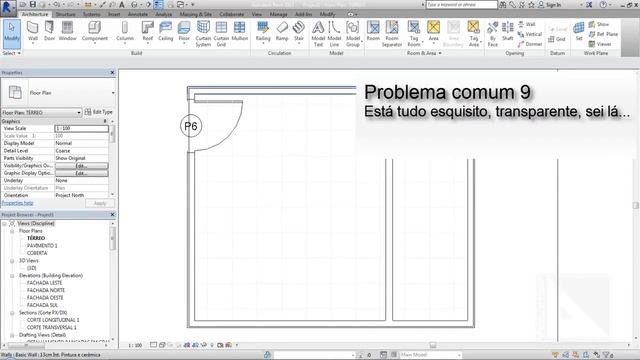Open the Component tool

(x=95, y=32)
